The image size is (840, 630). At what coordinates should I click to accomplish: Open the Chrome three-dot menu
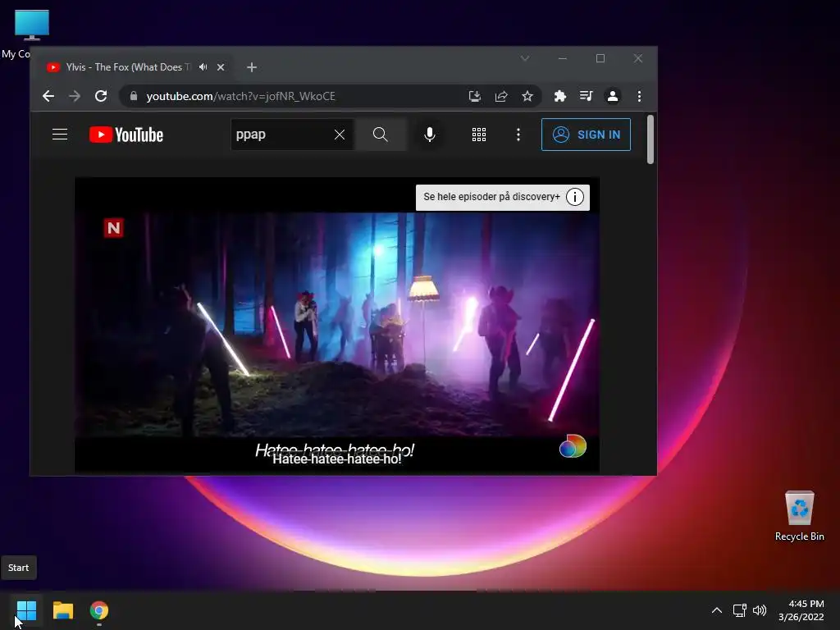click(x=639, y=97)
